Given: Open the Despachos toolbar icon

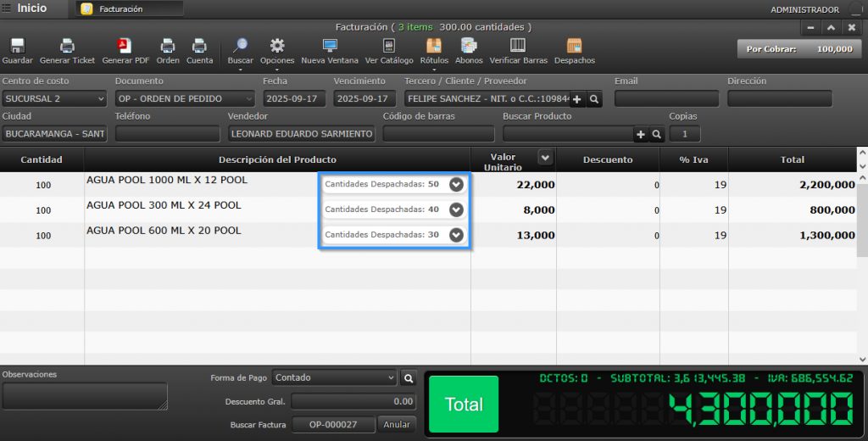Looking at the screenshot, I should tap(574, 47).
